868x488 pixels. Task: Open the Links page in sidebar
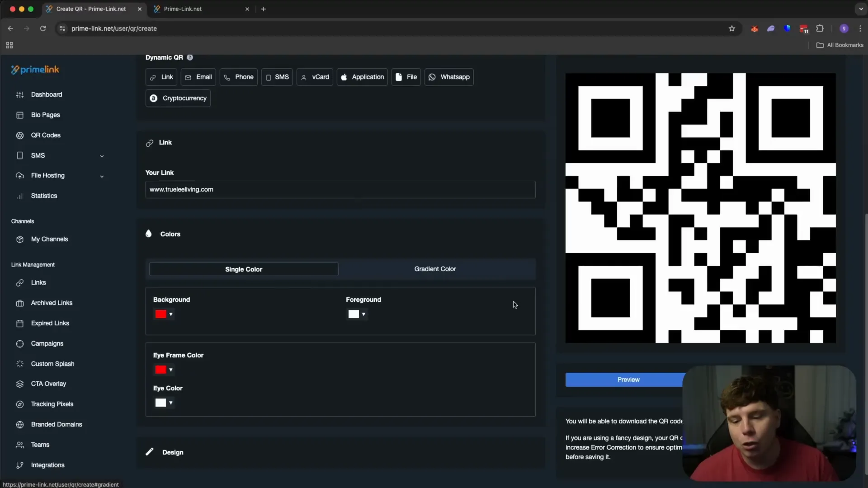click(38, 283)
